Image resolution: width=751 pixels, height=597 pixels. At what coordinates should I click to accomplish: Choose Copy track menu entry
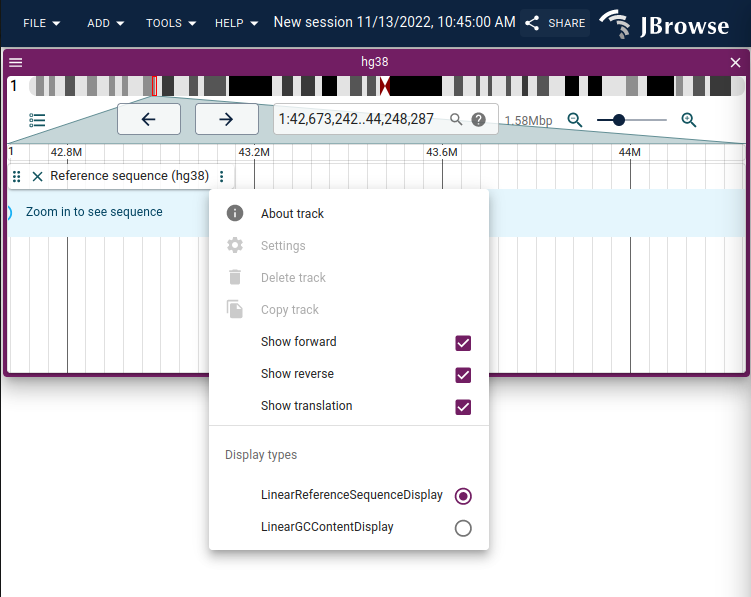click(x=349, y=310)
